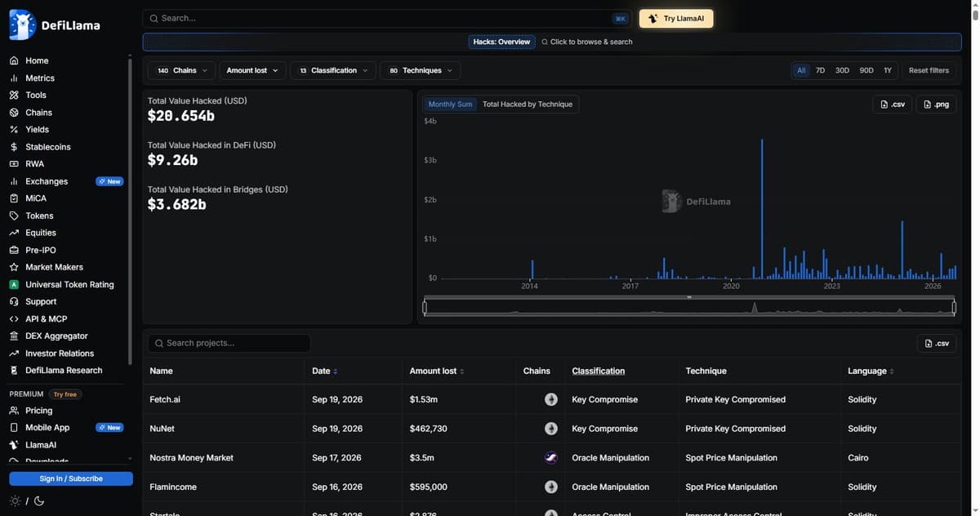Click to browse & search pages
Screen dimensions: 980x516
point(587,42)
